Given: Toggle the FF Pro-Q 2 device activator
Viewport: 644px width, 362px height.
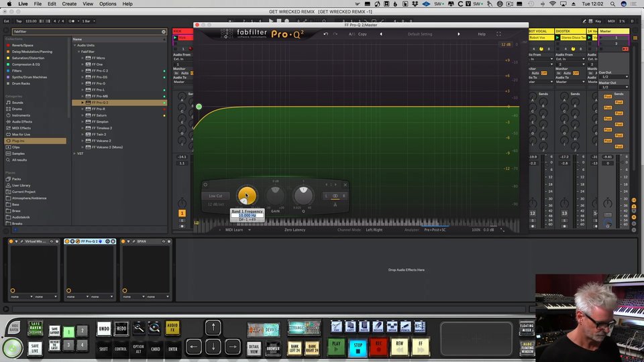Looking at the screenshot, I should 67,241.
